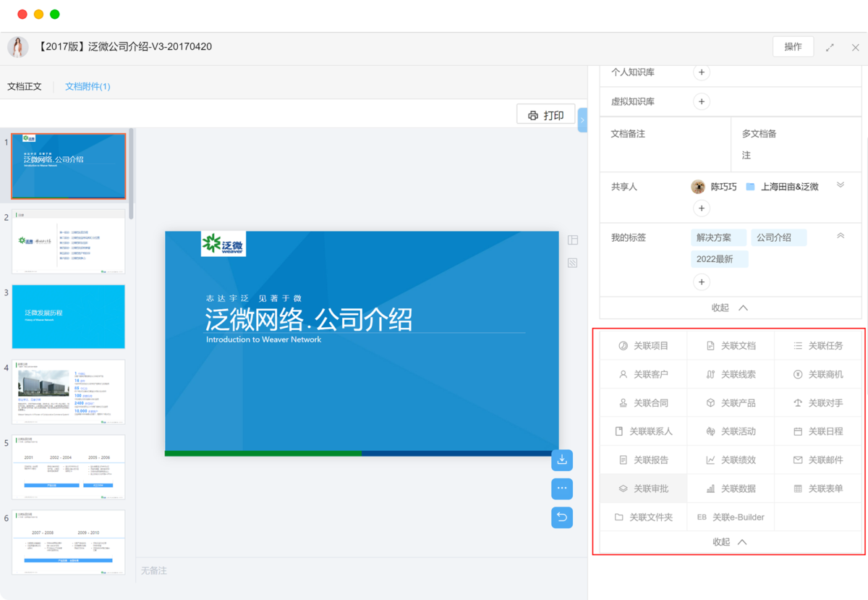Click the hatched square icon beside the slide

(x=573, y=263)
